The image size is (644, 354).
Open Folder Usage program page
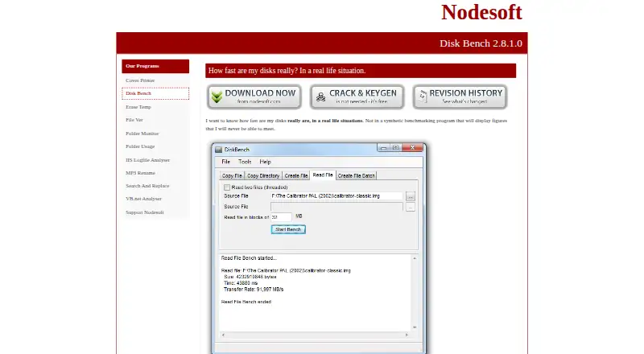click(x=140, y=146)
